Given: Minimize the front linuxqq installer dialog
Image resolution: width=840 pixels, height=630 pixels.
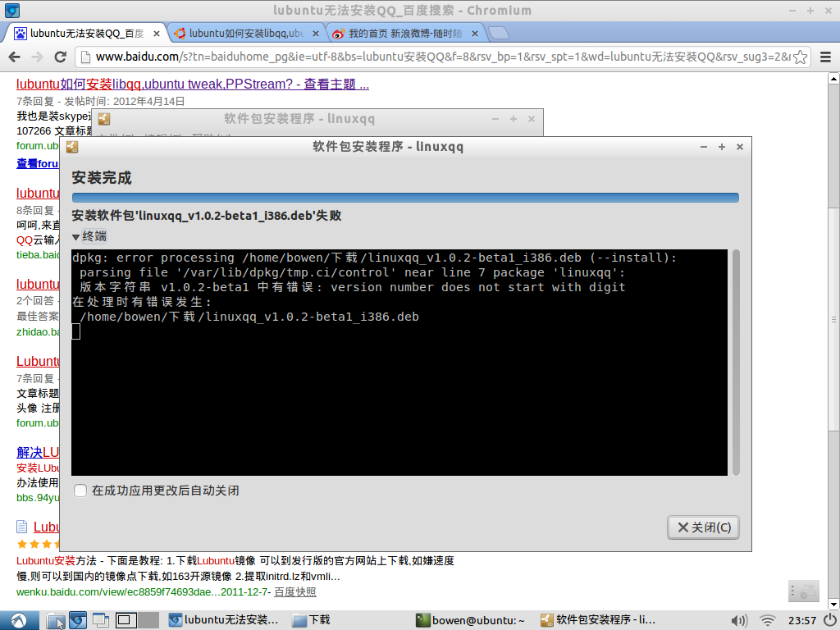Looking at the screenshot, I should 704,147.
